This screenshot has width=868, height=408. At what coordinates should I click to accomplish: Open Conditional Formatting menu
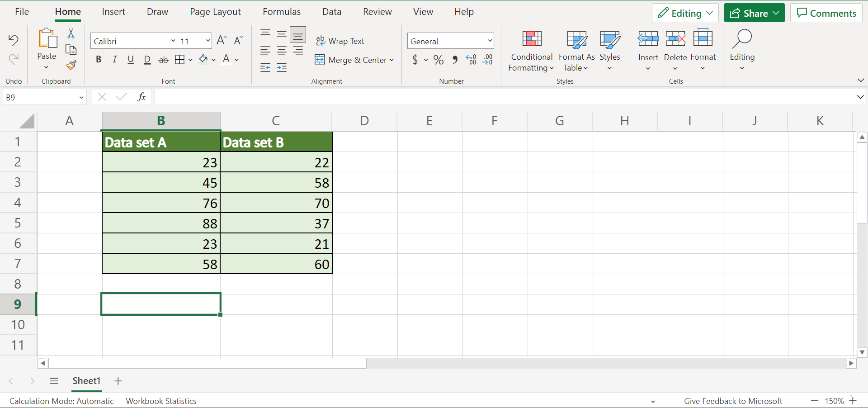tap(531, 51)
